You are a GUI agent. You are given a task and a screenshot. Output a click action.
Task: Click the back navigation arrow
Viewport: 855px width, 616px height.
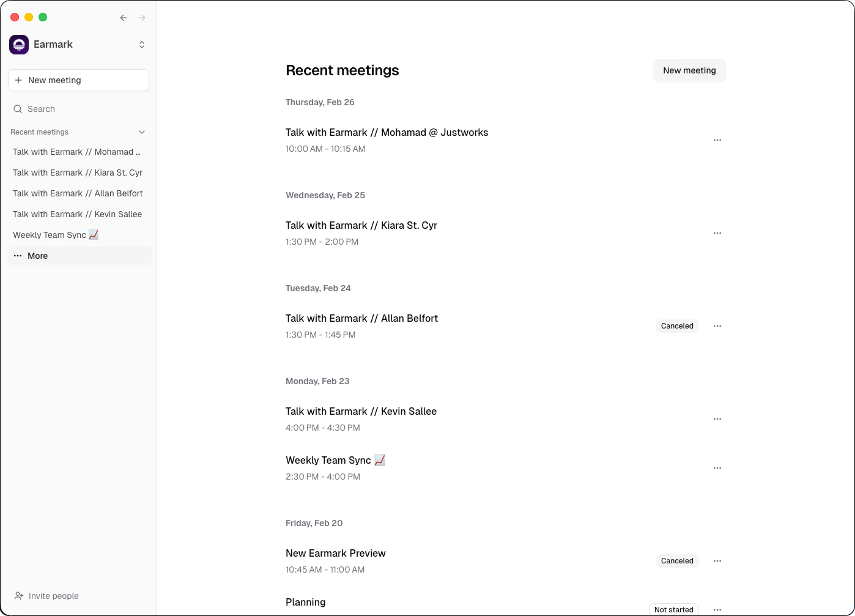124,18
